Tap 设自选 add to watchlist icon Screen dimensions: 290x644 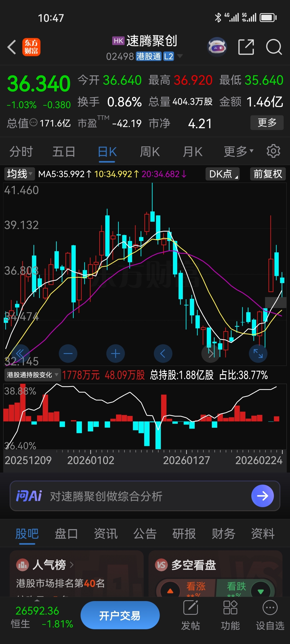point(270,615)
